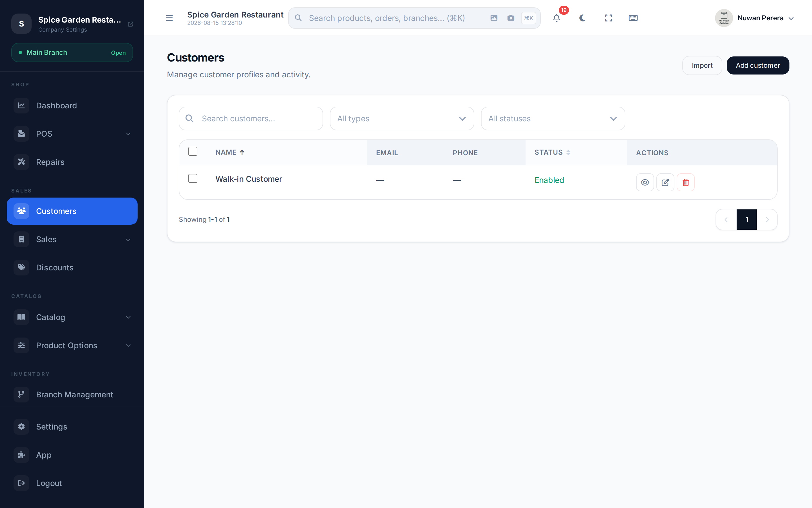
Task: Click the Branch Management icon
Action: pos(21,395)
